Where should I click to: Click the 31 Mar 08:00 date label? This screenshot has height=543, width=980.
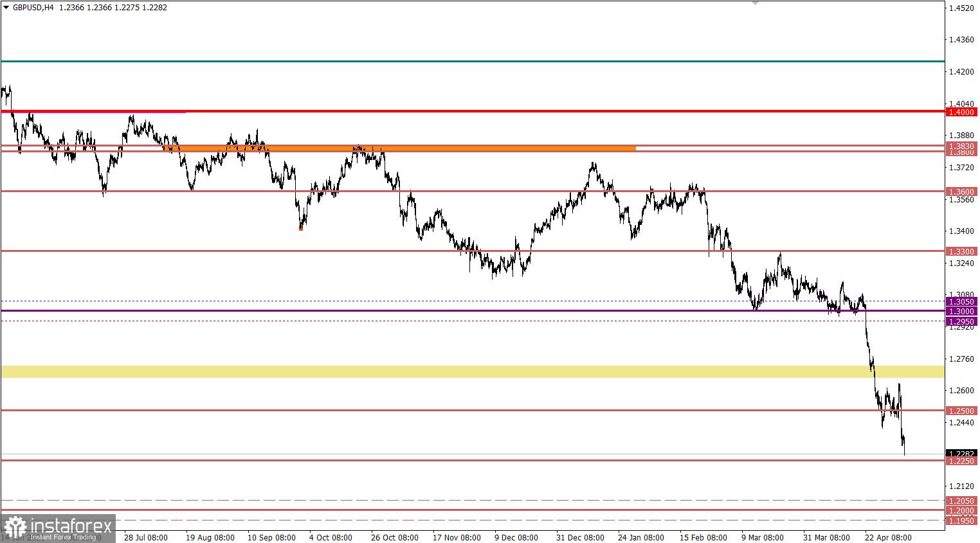(826, 537)
